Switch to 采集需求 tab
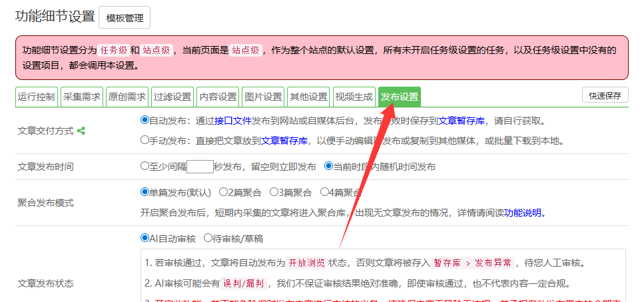 tap(82, 97)
